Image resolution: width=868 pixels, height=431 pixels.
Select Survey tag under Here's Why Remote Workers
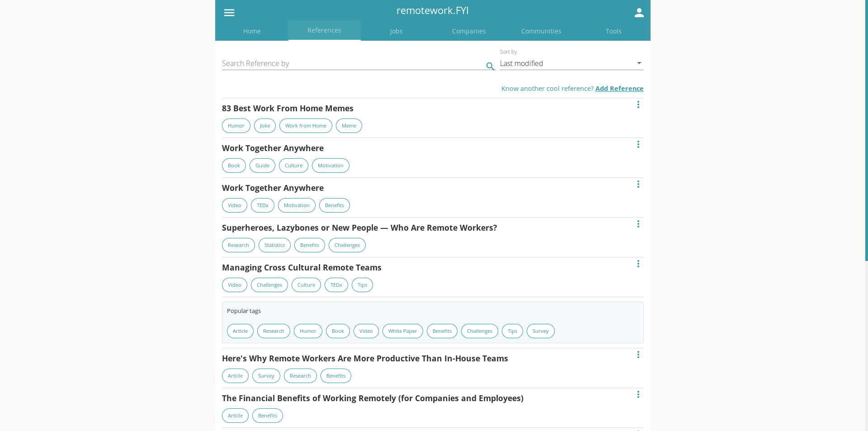pyautogui.click(x=266, y=376)
